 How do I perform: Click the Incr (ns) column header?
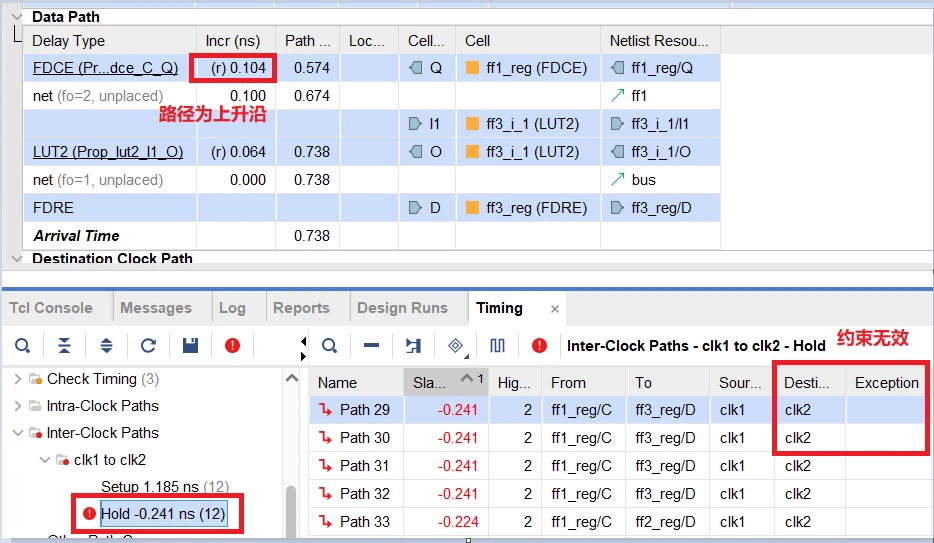[x=235, y=40]
